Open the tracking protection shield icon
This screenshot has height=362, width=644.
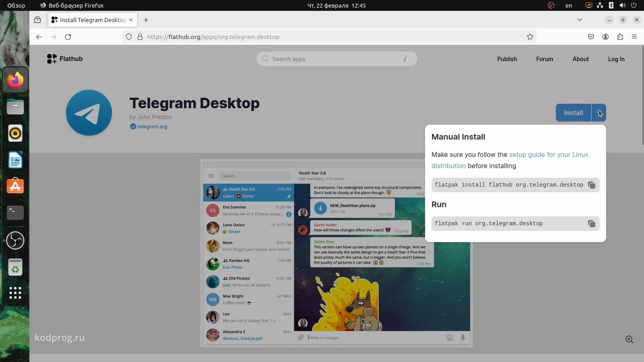(x=129, y=37)
